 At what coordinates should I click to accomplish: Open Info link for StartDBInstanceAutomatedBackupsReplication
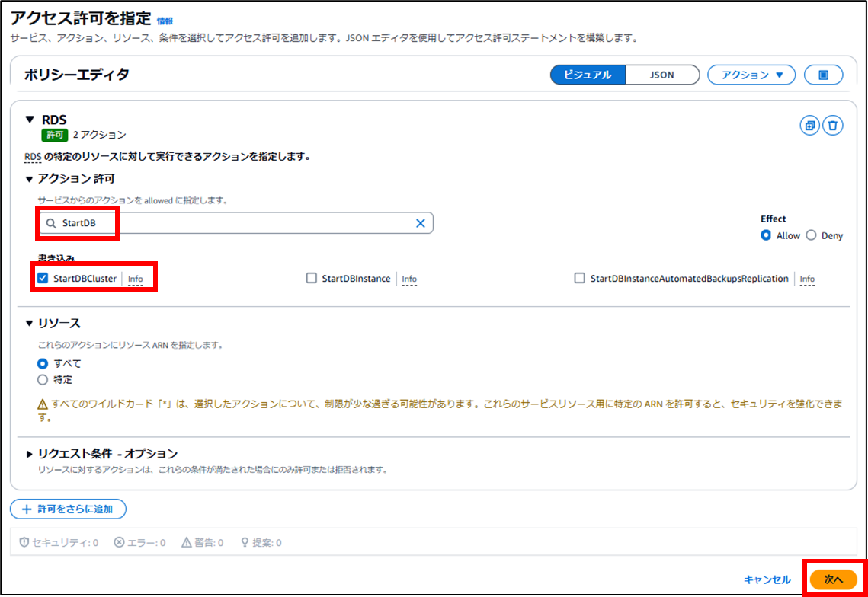click(x=807, y=278)
